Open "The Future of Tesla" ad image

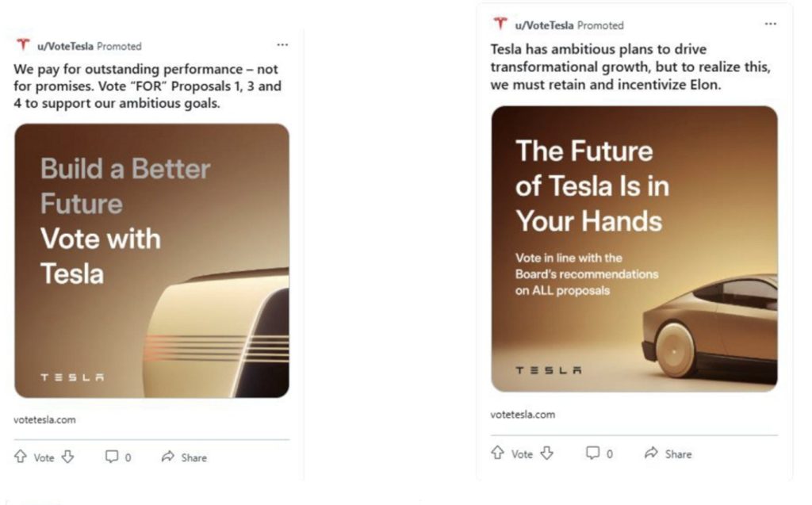point(634,248)
